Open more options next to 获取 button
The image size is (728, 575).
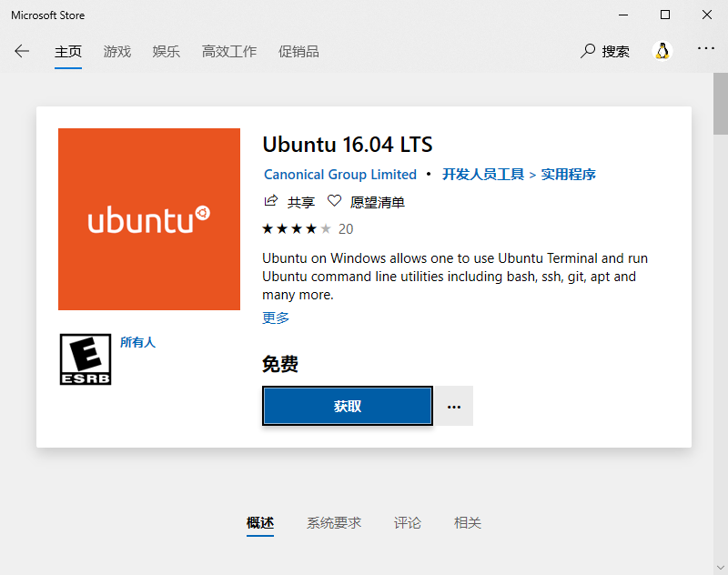(x=454, y=406)
